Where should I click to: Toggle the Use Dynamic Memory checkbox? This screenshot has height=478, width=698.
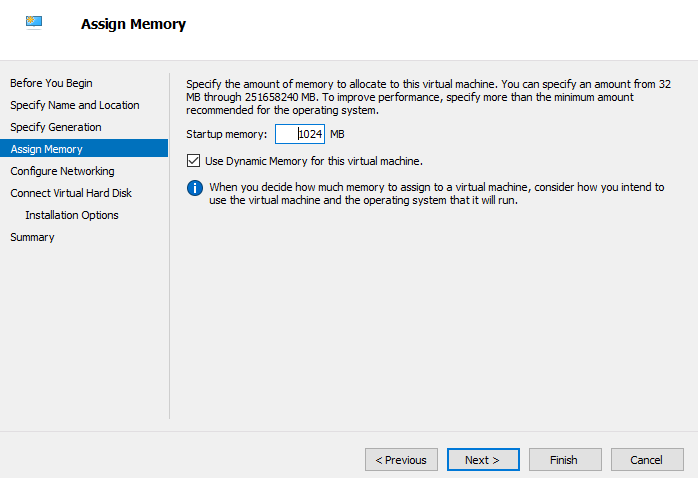194,160
